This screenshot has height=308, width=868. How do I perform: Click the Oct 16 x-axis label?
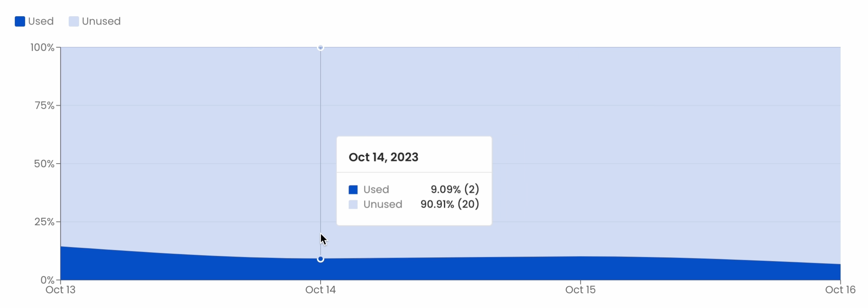pyautogui.click(x=840, y=290)
